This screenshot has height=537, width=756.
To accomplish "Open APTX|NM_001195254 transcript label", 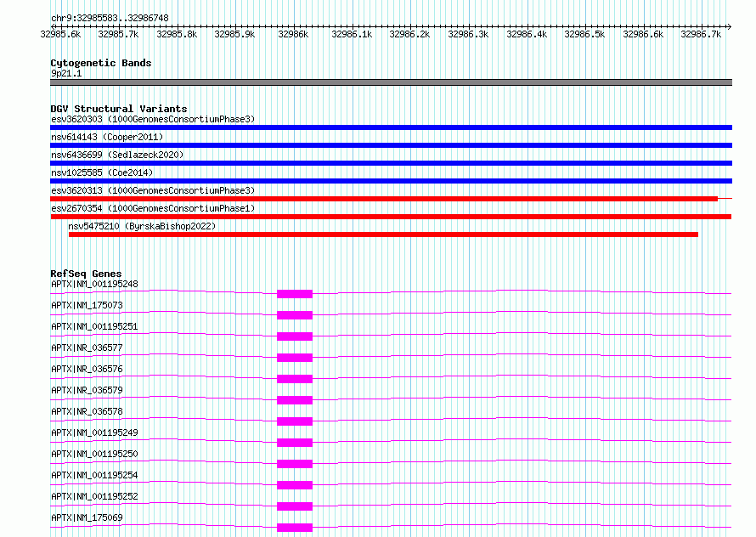I will [94, 475].
